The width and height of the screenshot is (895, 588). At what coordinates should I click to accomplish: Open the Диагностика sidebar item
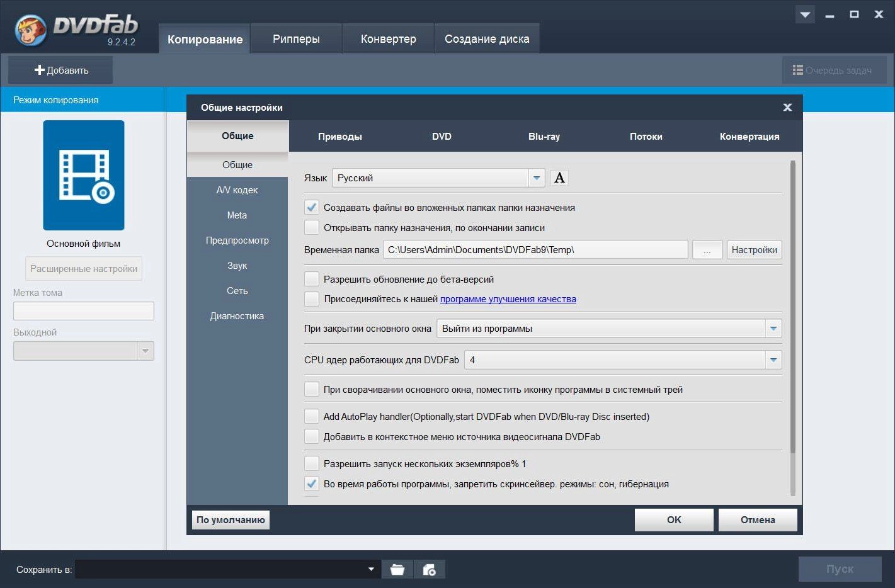pos(237,315)
